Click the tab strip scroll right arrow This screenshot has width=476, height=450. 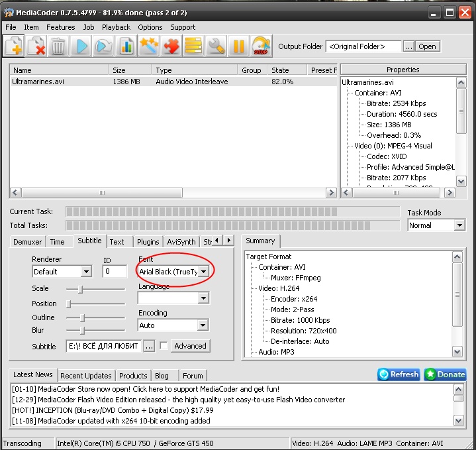pyautogui.click(x=228, y=241)
